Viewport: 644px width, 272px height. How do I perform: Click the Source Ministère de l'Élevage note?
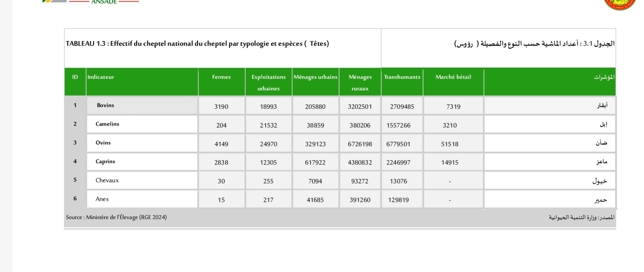pyautogui.click(x=116, y=217)
